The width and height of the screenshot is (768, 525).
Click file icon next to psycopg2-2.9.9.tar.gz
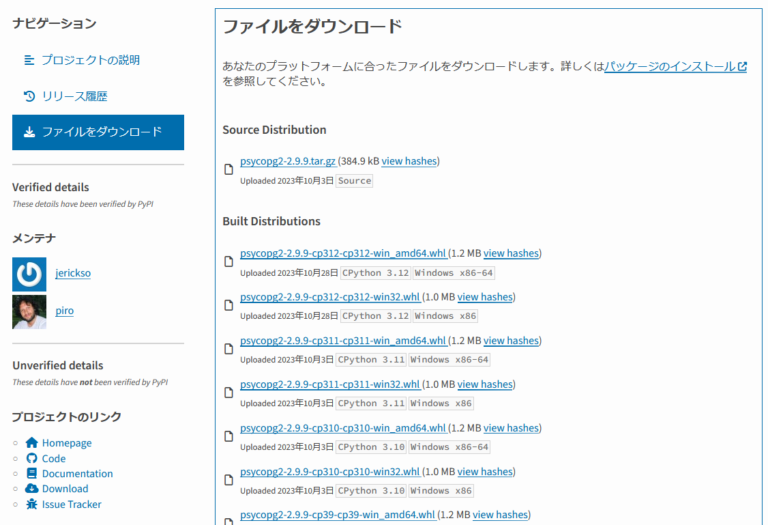tap(229, 170)
